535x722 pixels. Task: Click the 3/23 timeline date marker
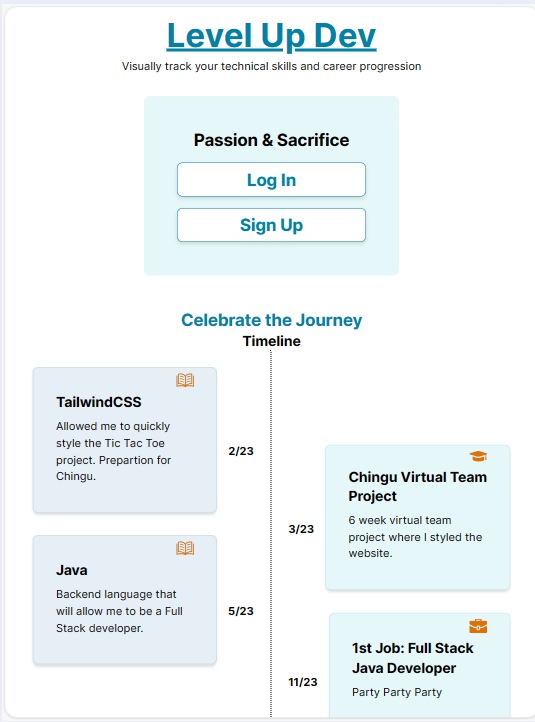tap(301, 529)
